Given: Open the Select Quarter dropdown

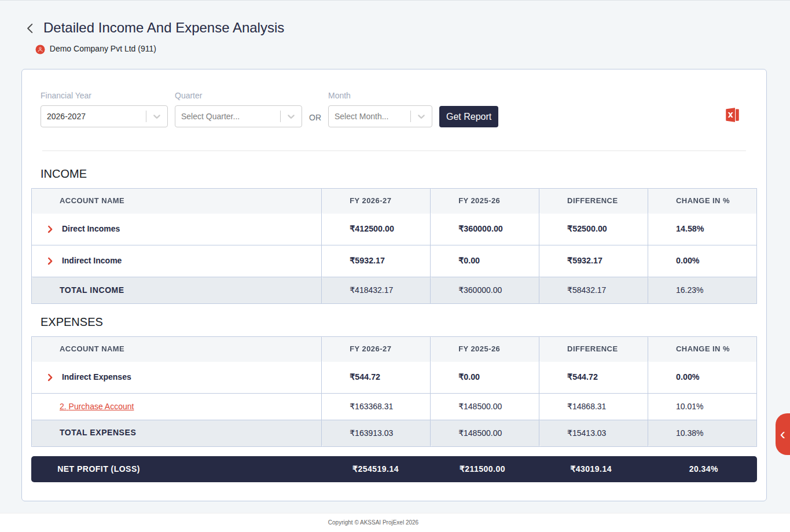Looking at the screenshot, I should click(x=238, y=116).
